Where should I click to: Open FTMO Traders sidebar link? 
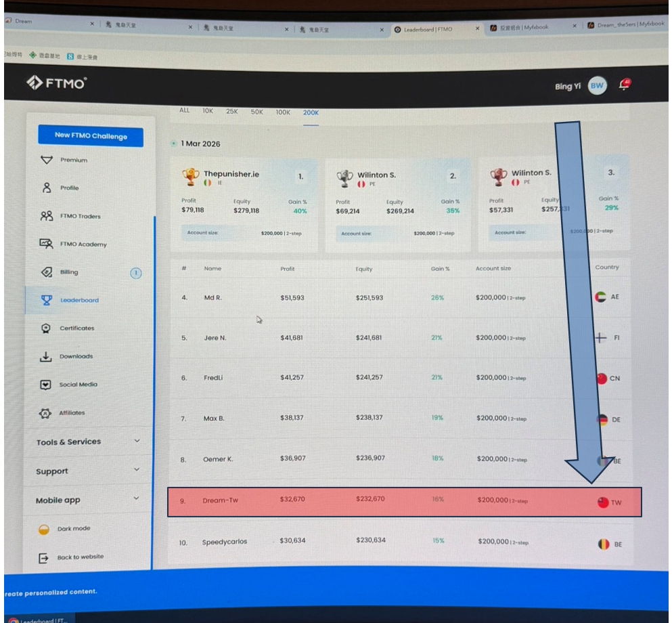tap(80, 216)
